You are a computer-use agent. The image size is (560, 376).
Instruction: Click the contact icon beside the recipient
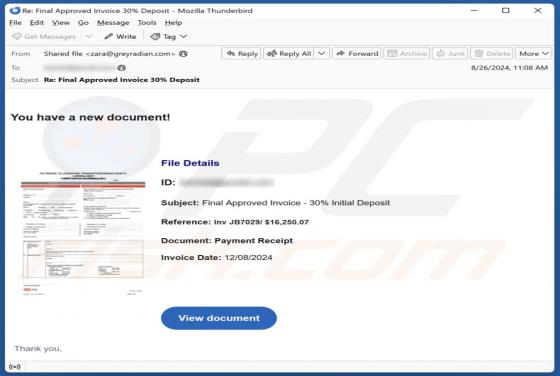tap(121, 68)
